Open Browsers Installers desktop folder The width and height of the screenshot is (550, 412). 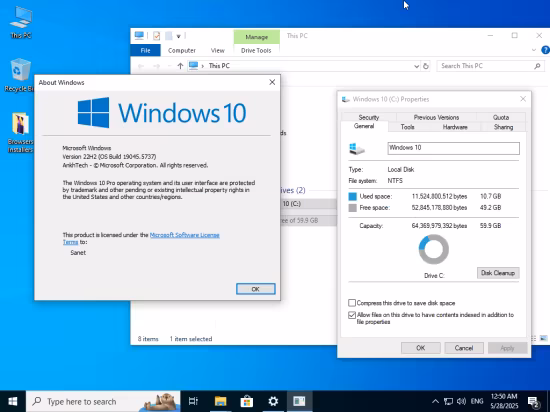tap(20, 133)
